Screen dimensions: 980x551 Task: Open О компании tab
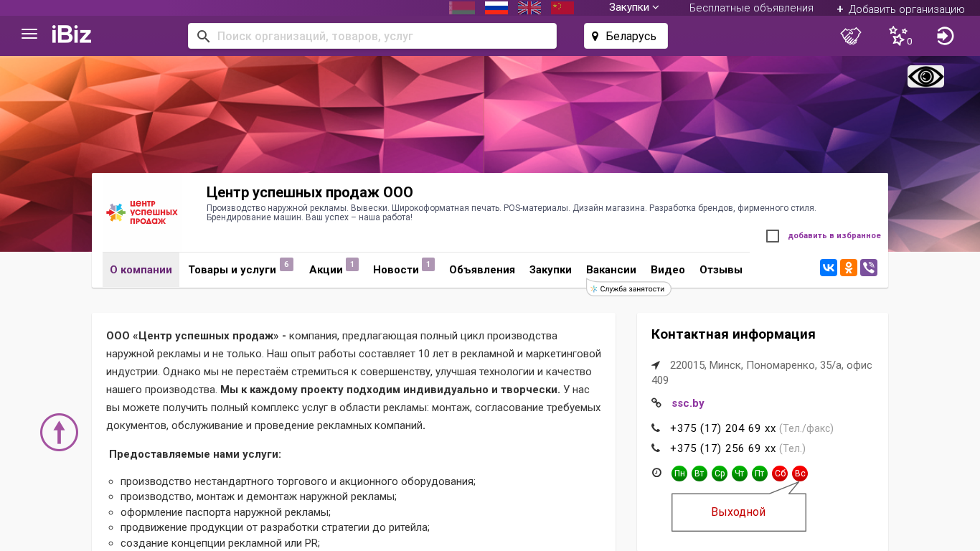(x=141, y=270)
